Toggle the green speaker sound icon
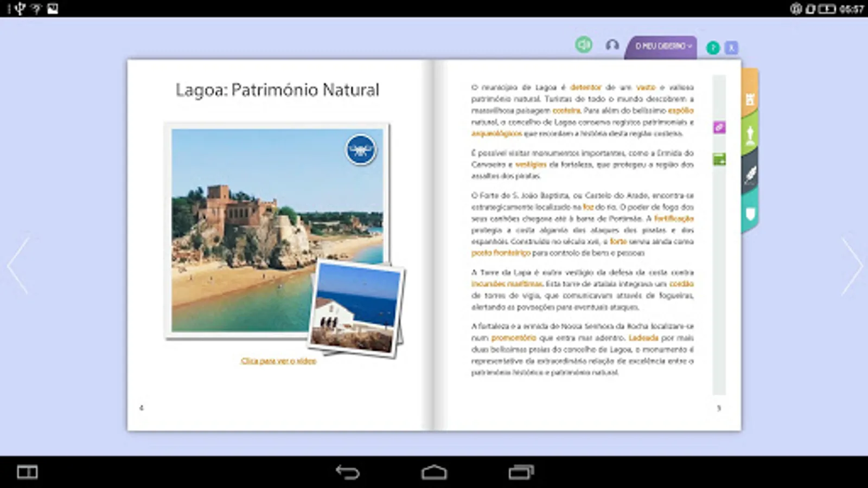The height and width of the screenshot is (488, 868). (584, 44)
